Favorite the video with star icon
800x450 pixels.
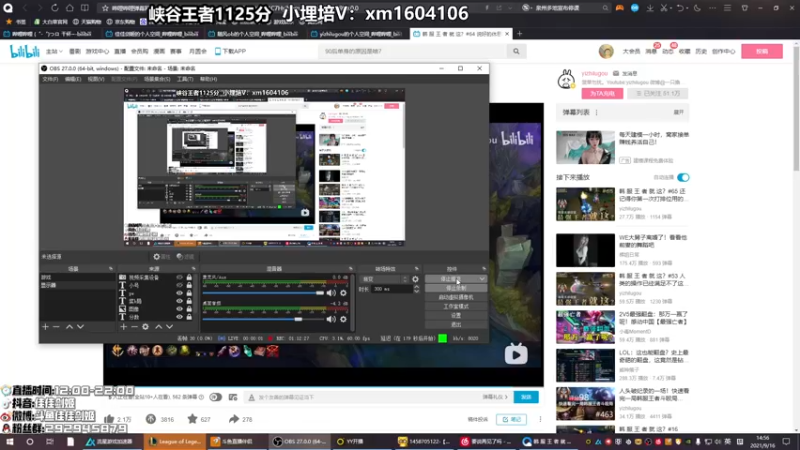[x=192, y=419]
